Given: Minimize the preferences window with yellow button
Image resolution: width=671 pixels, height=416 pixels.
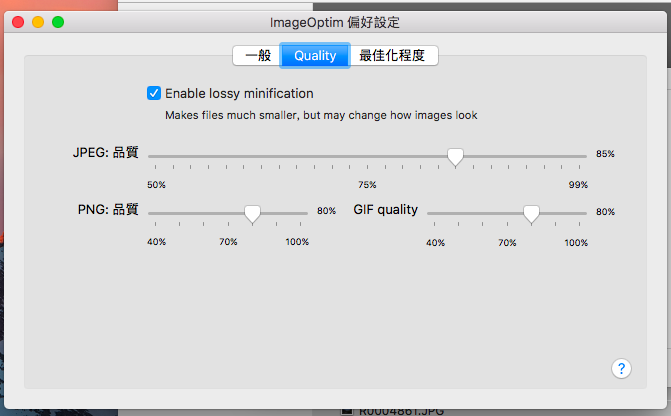Looking at the screenshot, I should click(x=38, y=22).
